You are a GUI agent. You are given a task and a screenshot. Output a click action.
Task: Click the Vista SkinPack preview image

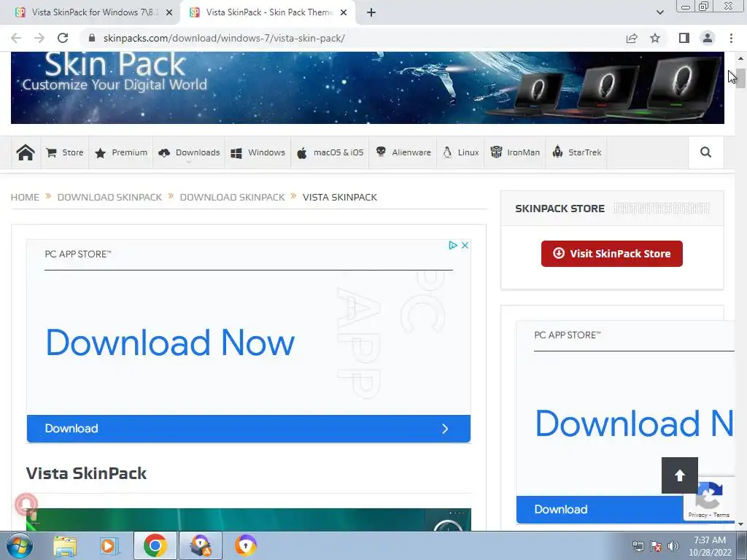(248, 519)
